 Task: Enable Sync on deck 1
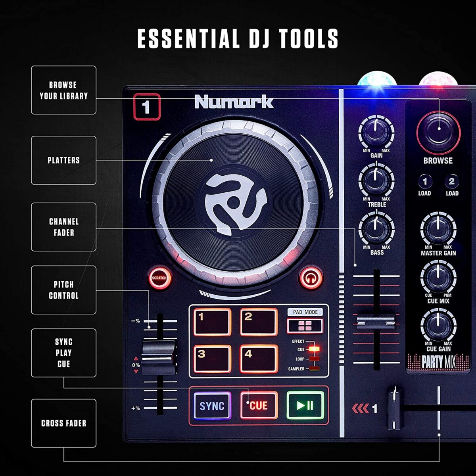tap(213, 406)
